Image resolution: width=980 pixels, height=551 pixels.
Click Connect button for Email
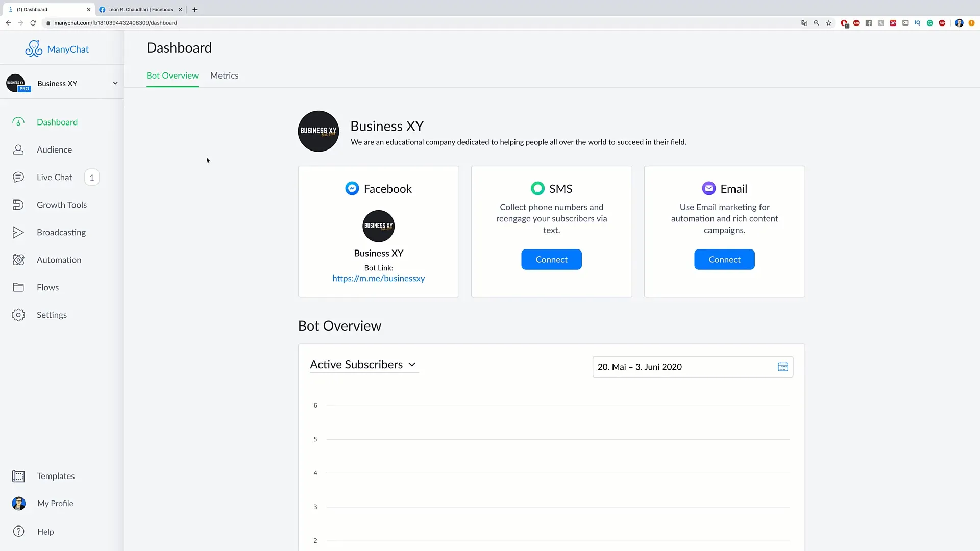pyautogui.click(x=724, y=259)
